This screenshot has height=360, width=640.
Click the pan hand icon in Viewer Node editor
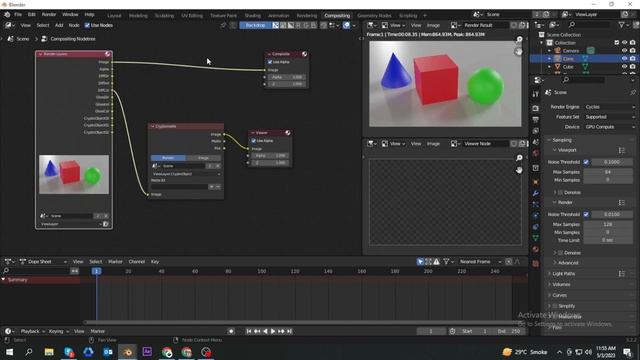(x=519, y=170)
